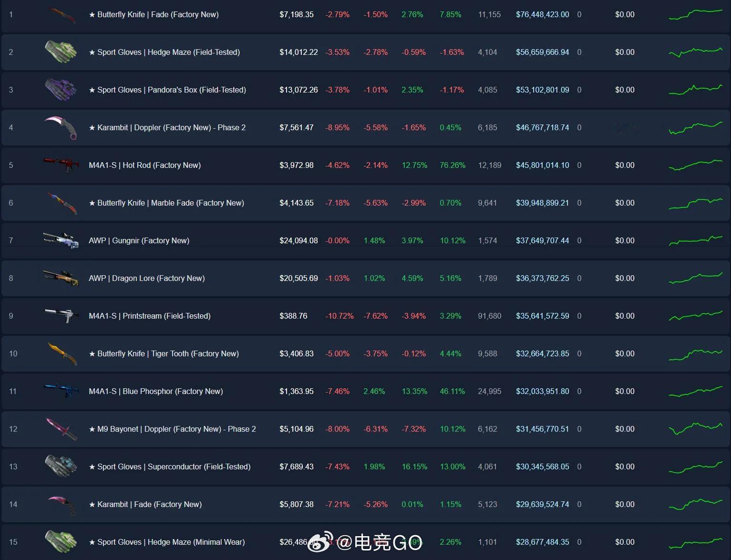Click the Marble Fade trend sparkline
This screenshot has width=731, height=560.
point(696,203)
